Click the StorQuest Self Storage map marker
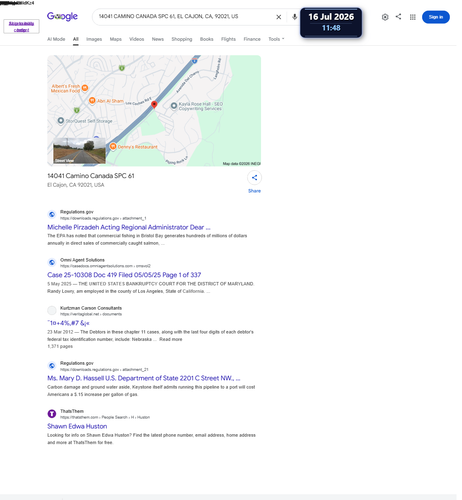 coord(60,121)
